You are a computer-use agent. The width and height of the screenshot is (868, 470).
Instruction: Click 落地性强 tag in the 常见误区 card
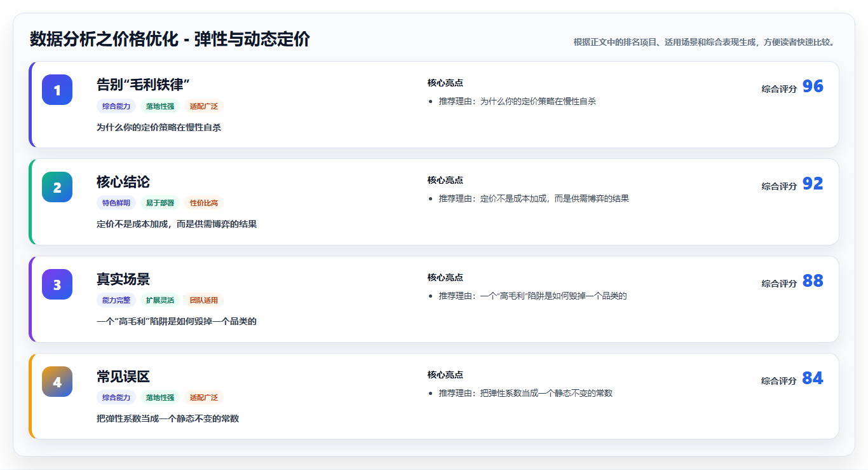[x=160, y=397]
